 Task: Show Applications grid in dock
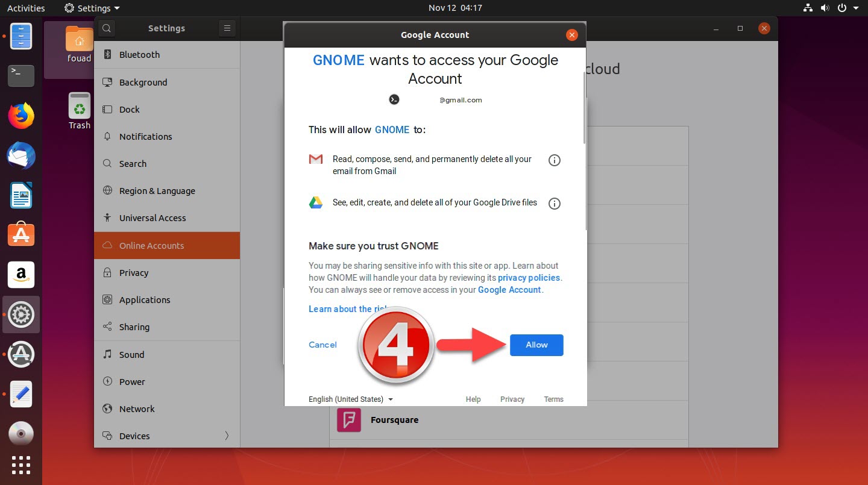21,465
